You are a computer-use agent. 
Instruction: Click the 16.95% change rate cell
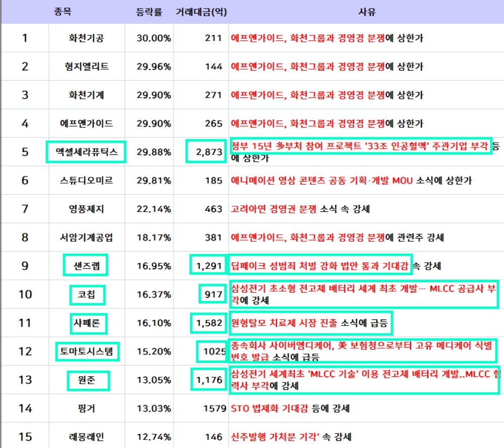(154, 266)
